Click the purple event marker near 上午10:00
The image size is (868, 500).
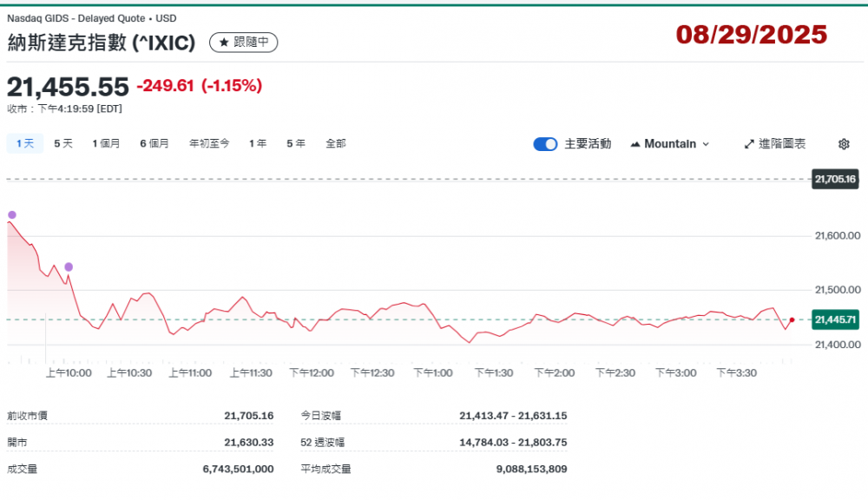pyautogui.click(x=69, y=266)
